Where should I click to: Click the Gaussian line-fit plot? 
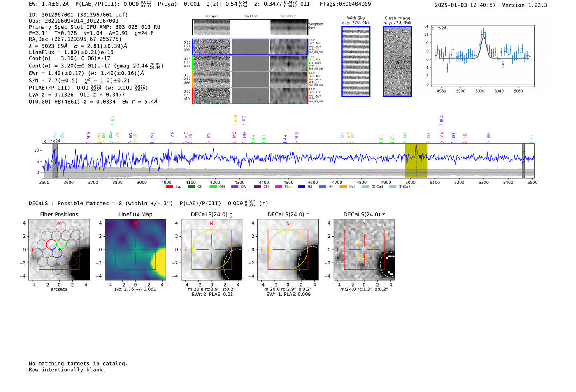click(482, 56)
